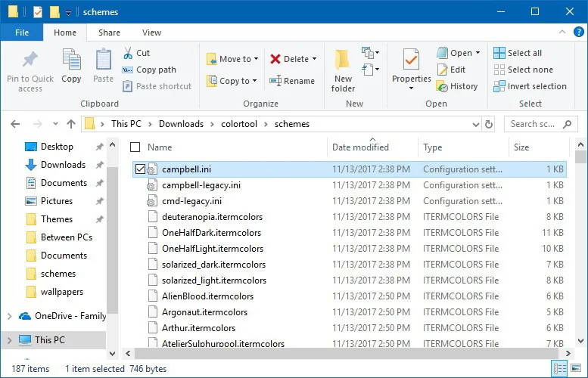
Task: Open the Copy to dropdown
Action: coord(254,81)
